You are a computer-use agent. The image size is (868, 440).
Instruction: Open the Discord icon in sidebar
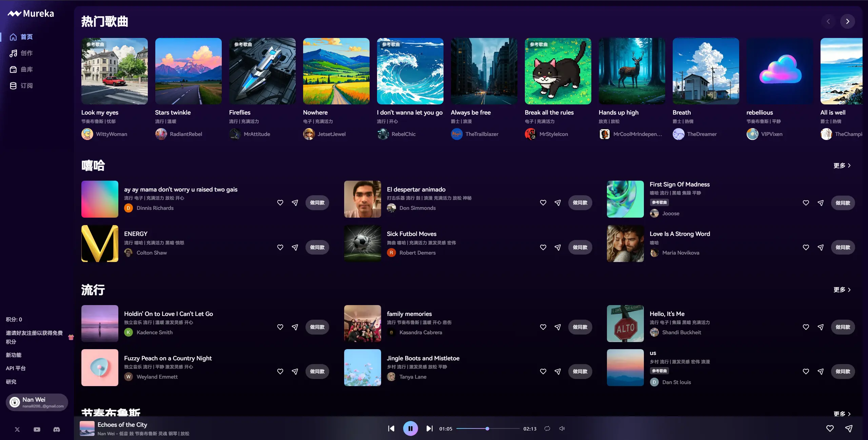57,429
